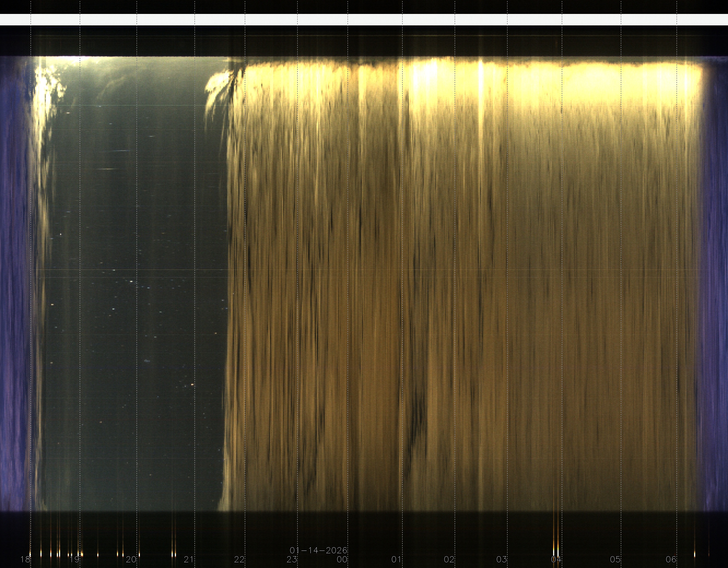The image size is (728, 568).
Task: Select the 20 hour marker
Action: point(131,559)
